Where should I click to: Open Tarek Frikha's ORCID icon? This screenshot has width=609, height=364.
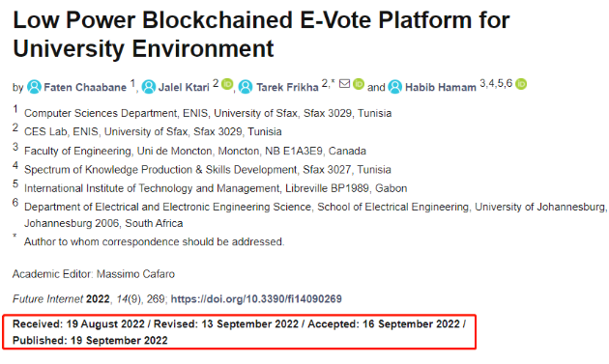tap(359, 84)
